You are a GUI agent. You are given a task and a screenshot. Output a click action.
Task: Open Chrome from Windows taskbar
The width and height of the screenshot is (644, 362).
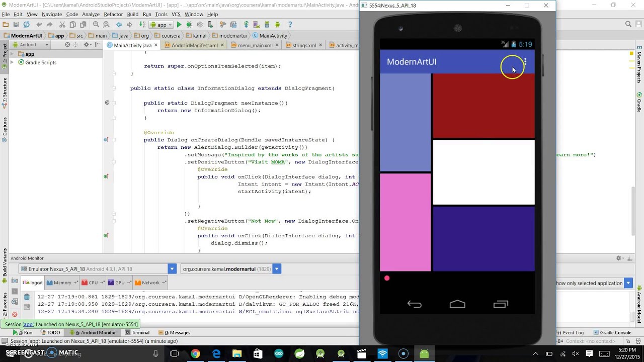click(x=195, y=354)
